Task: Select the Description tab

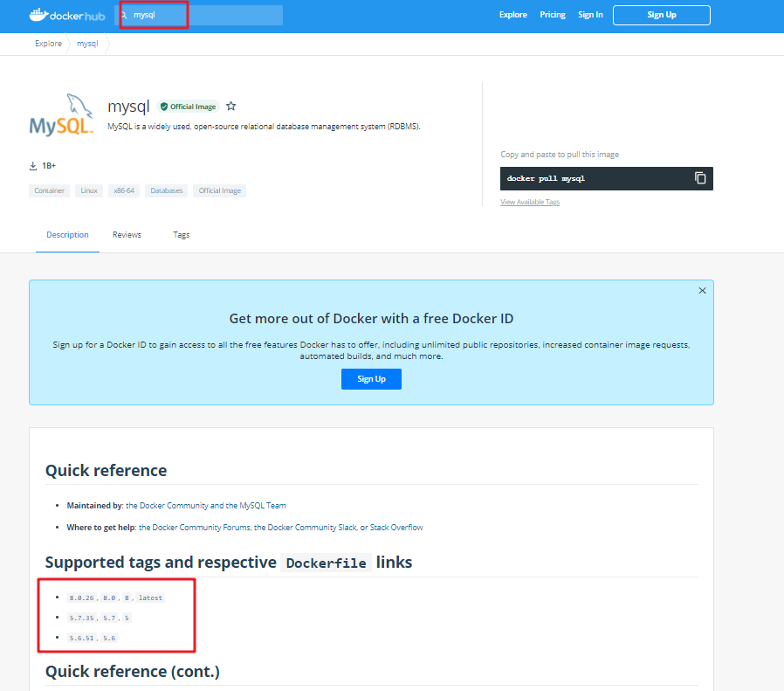Action: (x=67, y=235)
